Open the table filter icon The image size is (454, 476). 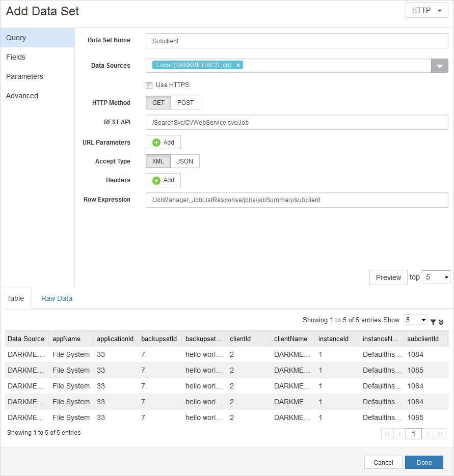point(433,321)
